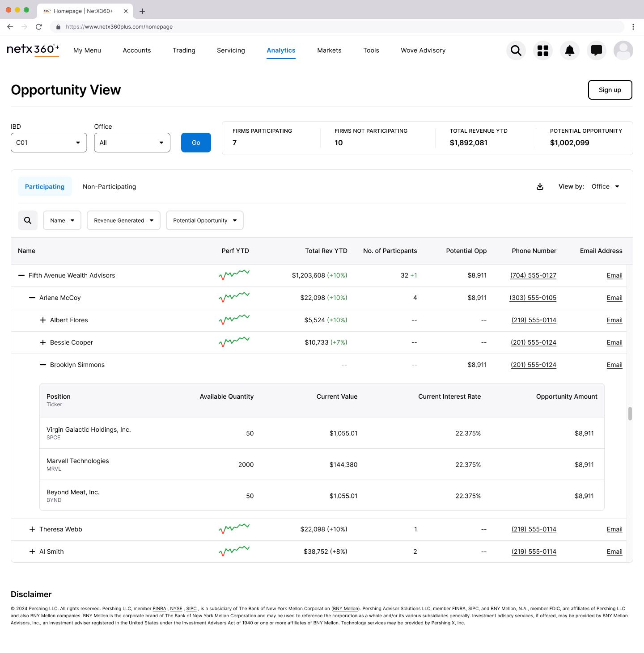Expand the Theresa Webb row
The image size is (644, 653).
tap(32, 529)
